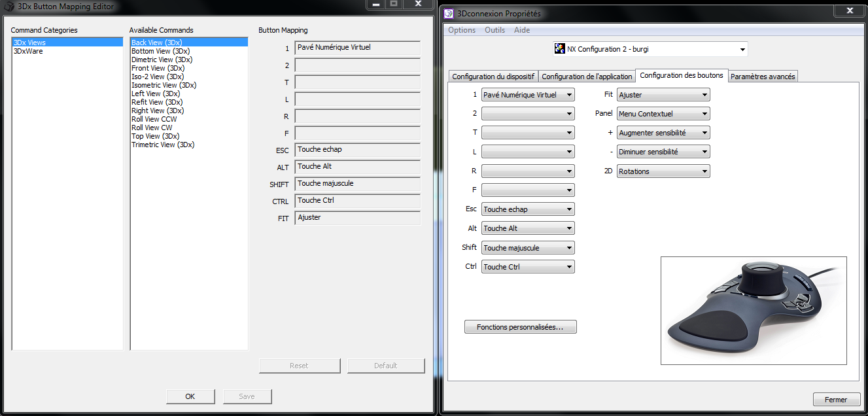Click button 1 mapping field Pavé Numérique Virtuel
Image resolution: width=868 pixels, height=416 pixels.
358,48
